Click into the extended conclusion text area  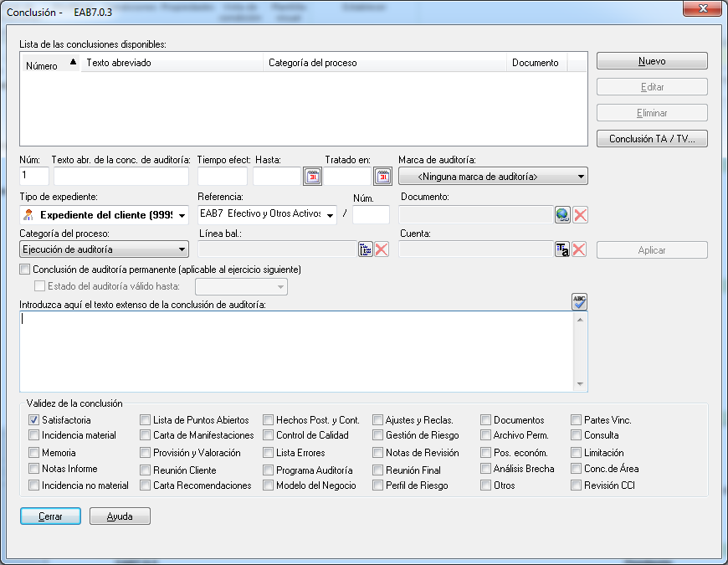[x=297, y=352]
